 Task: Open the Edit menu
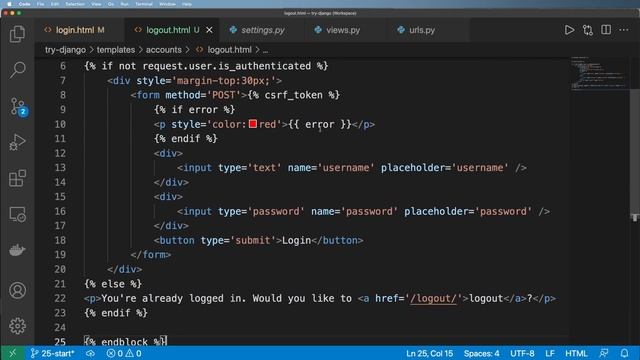click(x=55, y=4)
